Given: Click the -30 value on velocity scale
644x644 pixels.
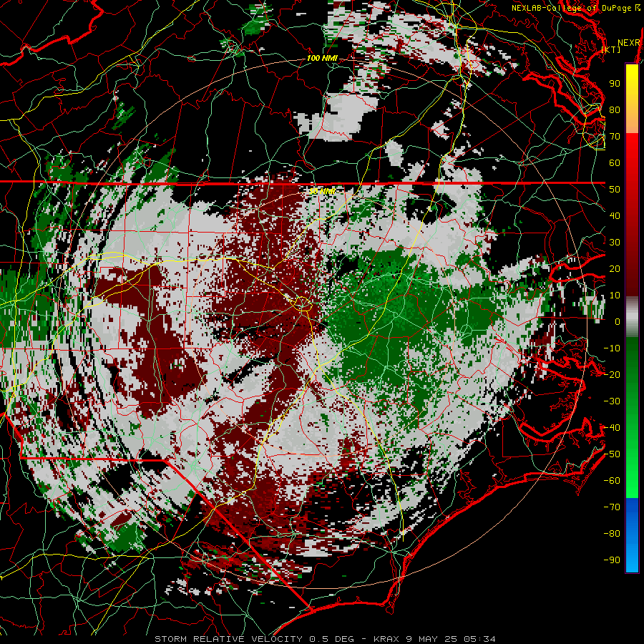Looking at the screenshot, I should pos(612,401).
